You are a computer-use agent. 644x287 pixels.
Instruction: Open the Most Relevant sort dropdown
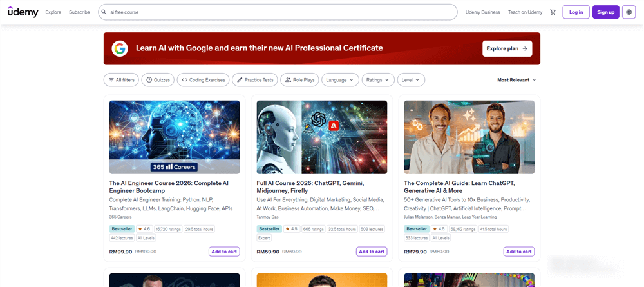click(516, 80)
